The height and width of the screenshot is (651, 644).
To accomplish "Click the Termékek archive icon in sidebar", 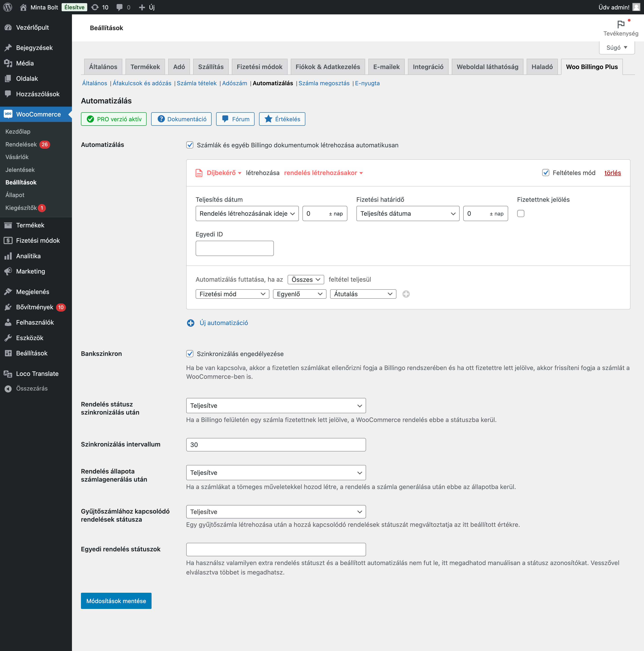I will coord(8,225).
